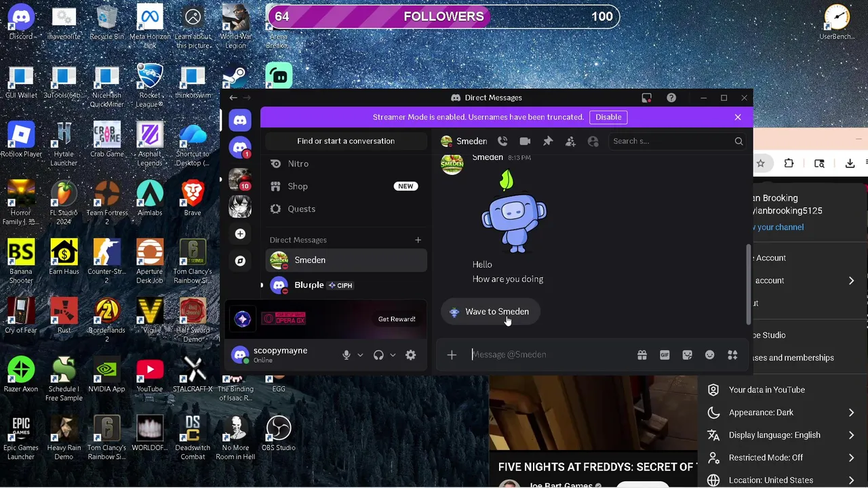Image resolution: width=868 pixels, height=488 pixels.
Task: Dismiss Streamer Mode banner
Action: pos(738,117)
